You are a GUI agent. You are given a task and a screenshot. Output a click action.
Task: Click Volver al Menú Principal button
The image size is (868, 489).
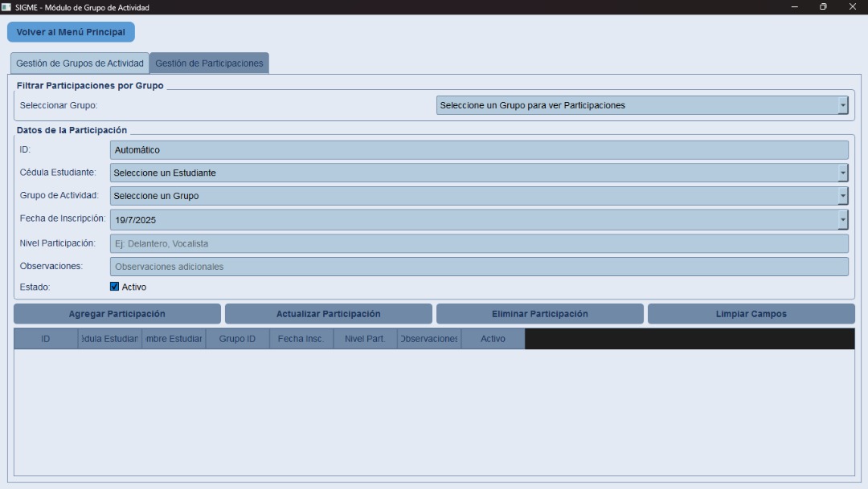click(71, 32)
